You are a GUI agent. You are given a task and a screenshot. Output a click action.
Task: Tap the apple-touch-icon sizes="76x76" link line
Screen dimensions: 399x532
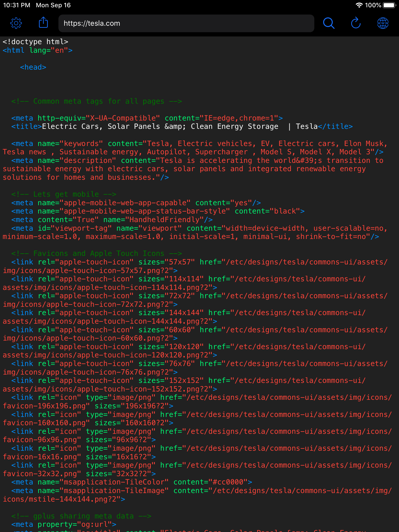click(195, 368)
